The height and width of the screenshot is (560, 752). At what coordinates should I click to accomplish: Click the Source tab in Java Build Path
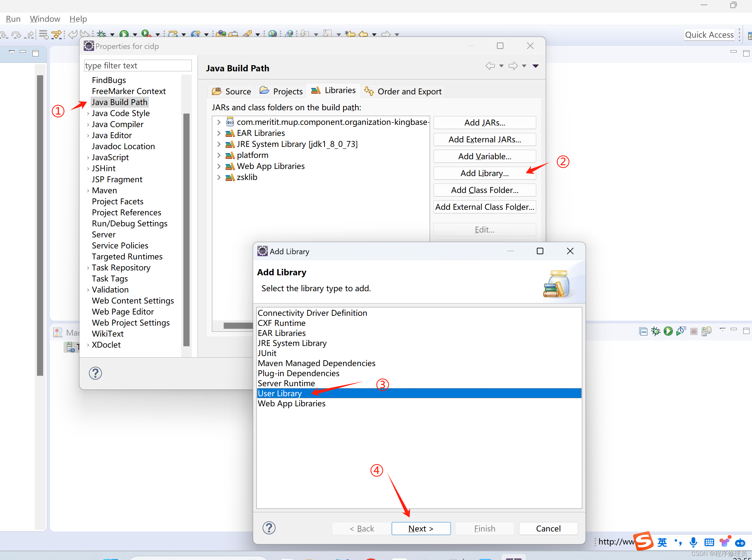coord(234,90)
